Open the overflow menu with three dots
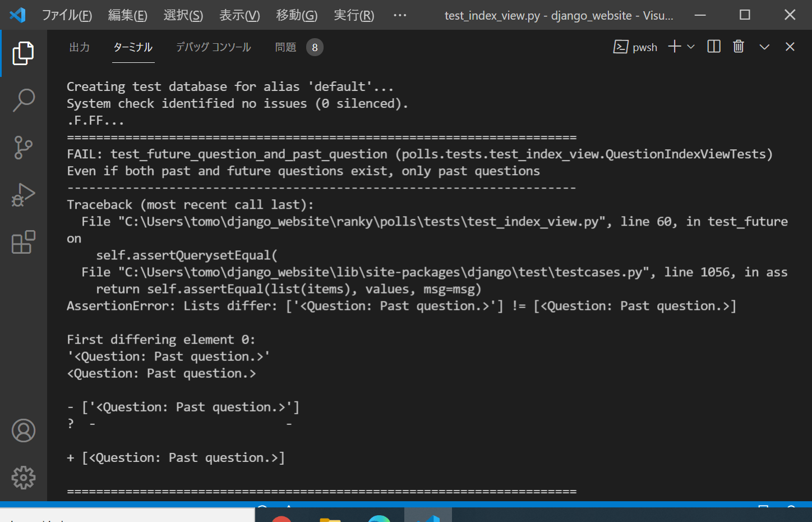Screen dimensions: 812x522 click(x=400, y=15)
